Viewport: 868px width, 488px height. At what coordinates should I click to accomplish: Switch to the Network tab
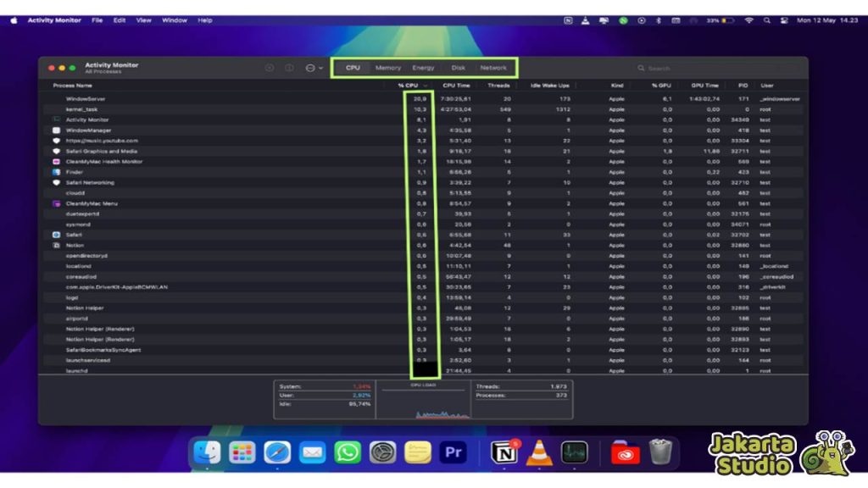coord(493,68)
